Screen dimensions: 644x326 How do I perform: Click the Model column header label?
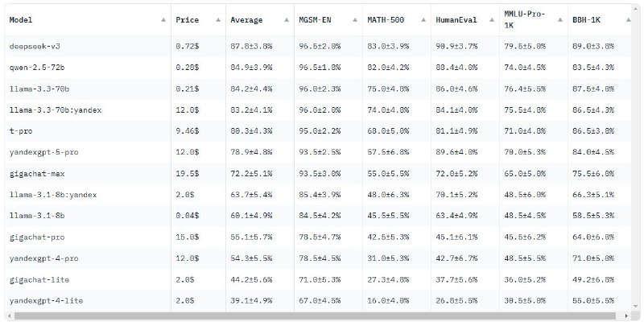click(x=21, y=19)
